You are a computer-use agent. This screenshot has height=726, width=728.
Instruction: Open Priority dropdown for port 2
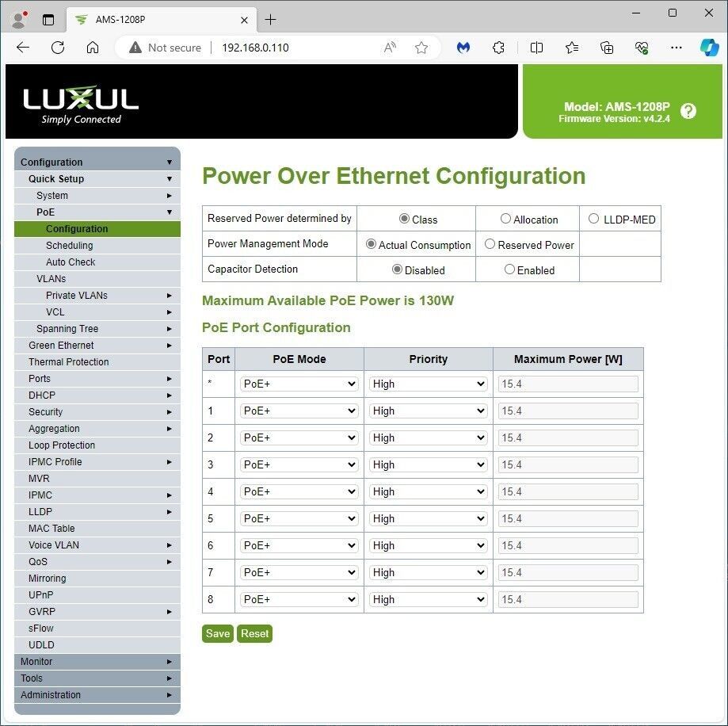pos(428,438)
